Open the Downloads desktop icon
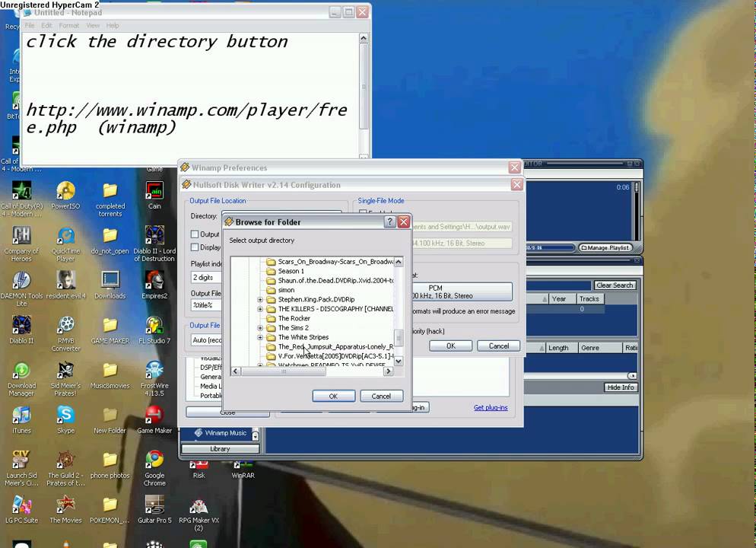Viewport: 756px width, 548px height. click(110, 285)
